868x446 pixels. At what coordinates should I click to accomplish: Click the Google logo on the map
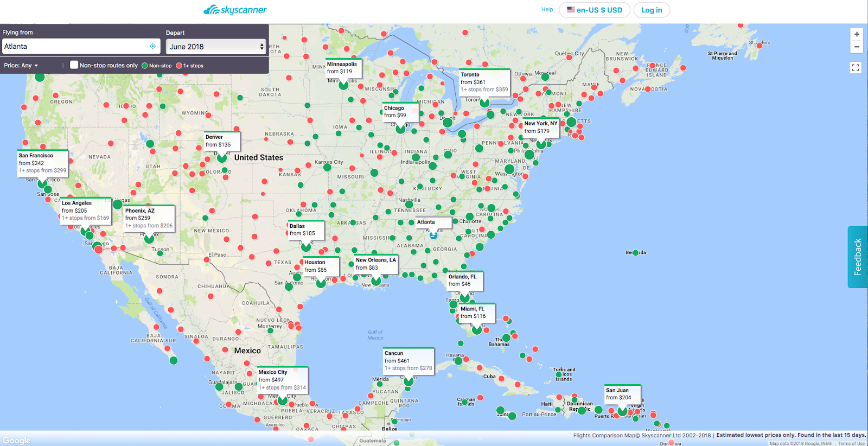16,441
